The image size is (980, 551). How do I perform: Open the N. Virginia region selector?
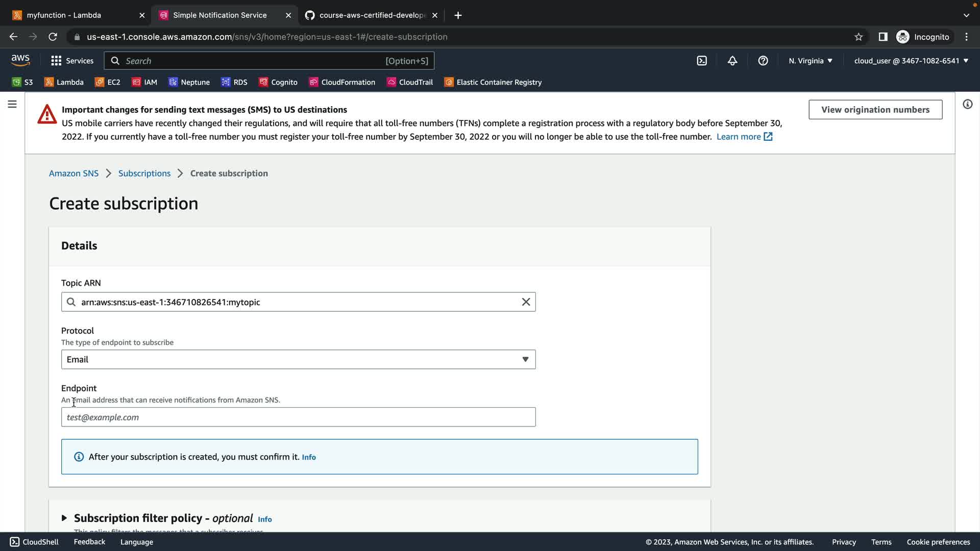coord(810,61)
